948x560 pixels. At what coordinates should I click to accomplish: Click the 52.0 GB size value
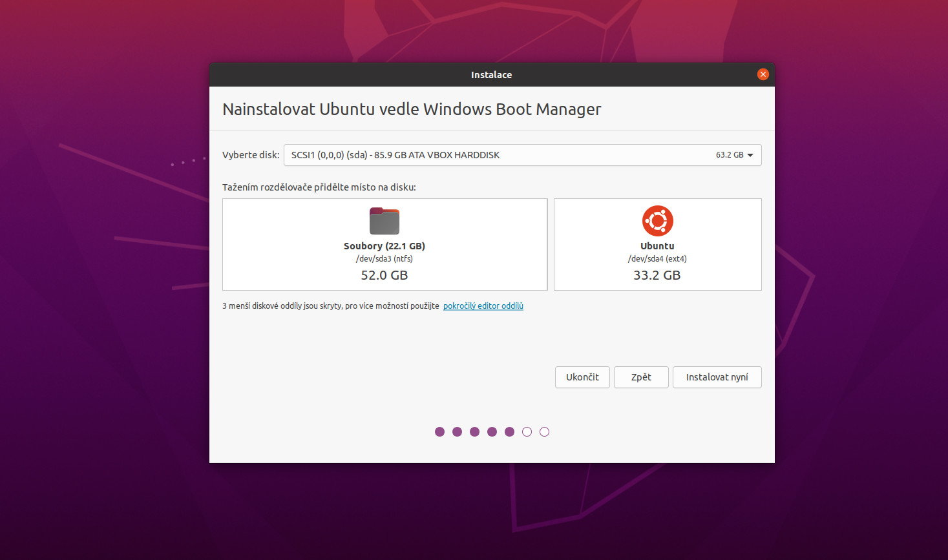point(384,275)
